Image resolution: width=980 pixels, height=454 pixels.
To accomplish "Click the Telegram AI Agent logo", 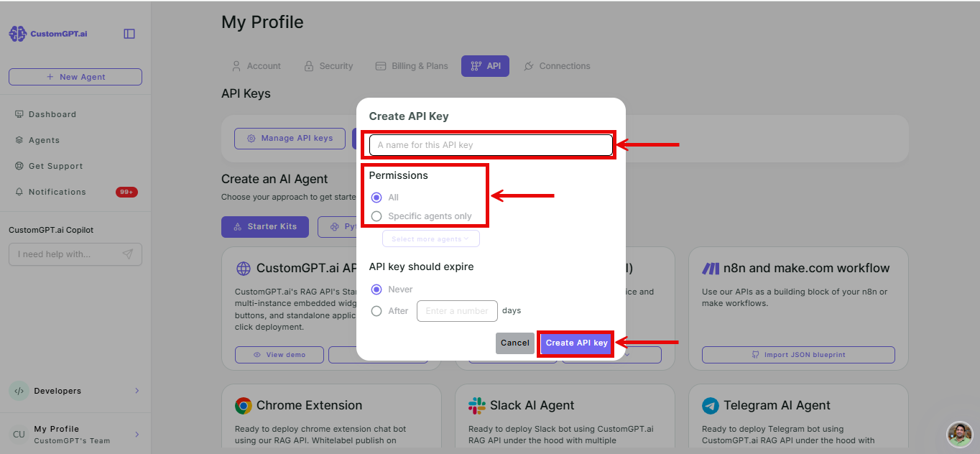I will tap(711, 406).
